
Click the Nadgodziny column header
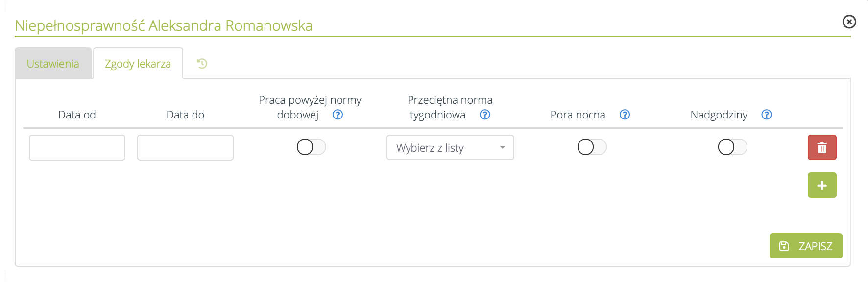[719, 115]
